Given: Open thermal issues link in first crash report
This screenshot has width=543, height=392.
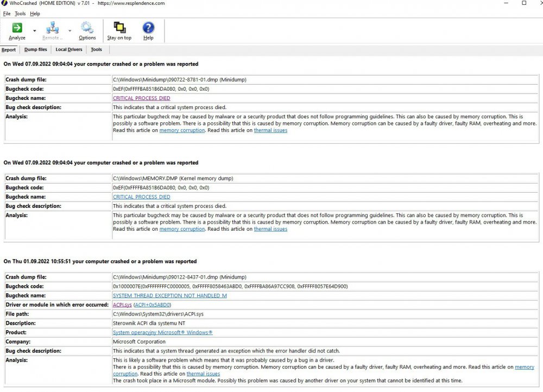Looking at the screenshot, I should (x=270, y=130).
